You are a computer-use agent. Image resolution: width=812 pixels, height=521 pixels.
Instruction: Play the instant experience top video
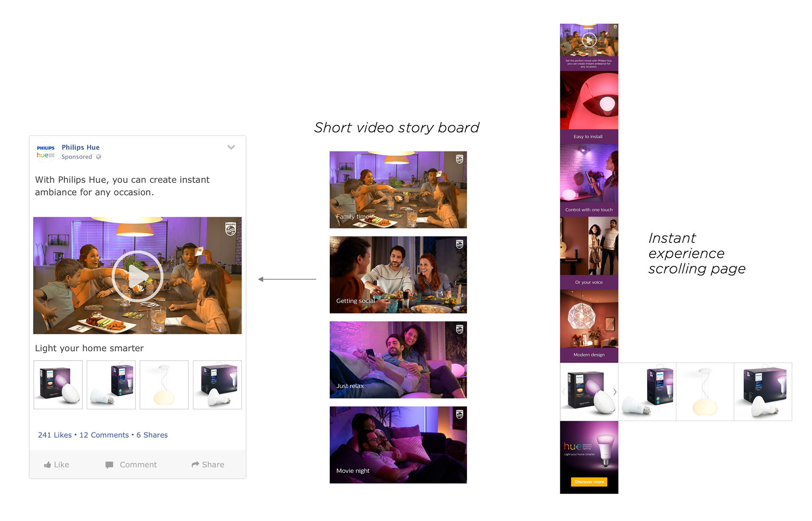(589, 40)
